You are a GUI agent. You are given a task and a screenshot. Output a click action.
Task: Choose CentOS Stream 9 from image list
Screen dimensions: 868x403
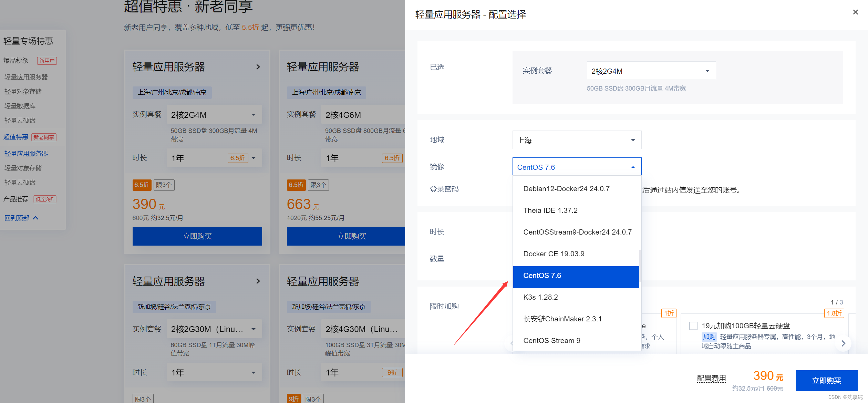tap(551, 340)
